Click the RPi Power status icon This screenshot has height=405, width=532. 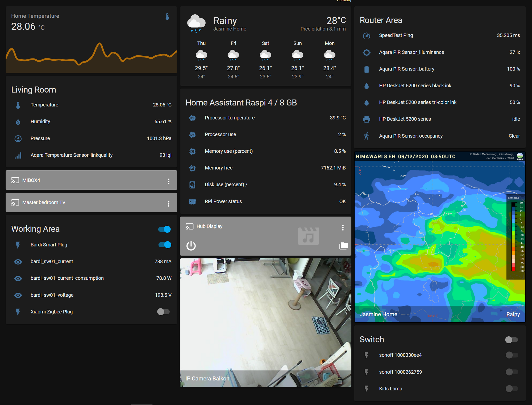[x=192, y=201]
